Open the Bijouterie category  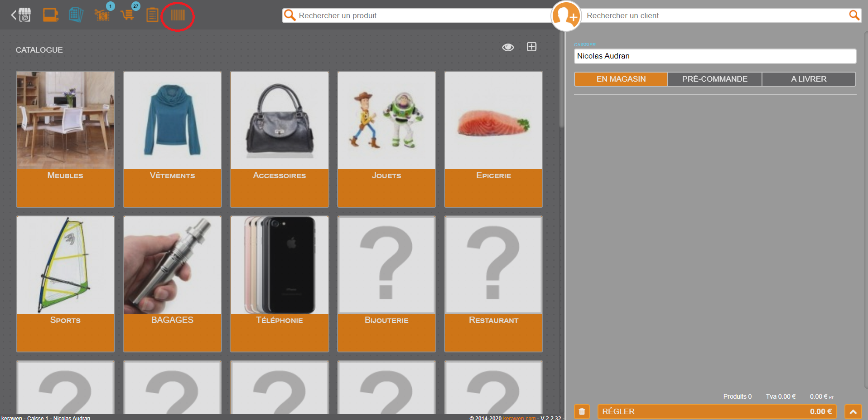click(x=386, y=283)
